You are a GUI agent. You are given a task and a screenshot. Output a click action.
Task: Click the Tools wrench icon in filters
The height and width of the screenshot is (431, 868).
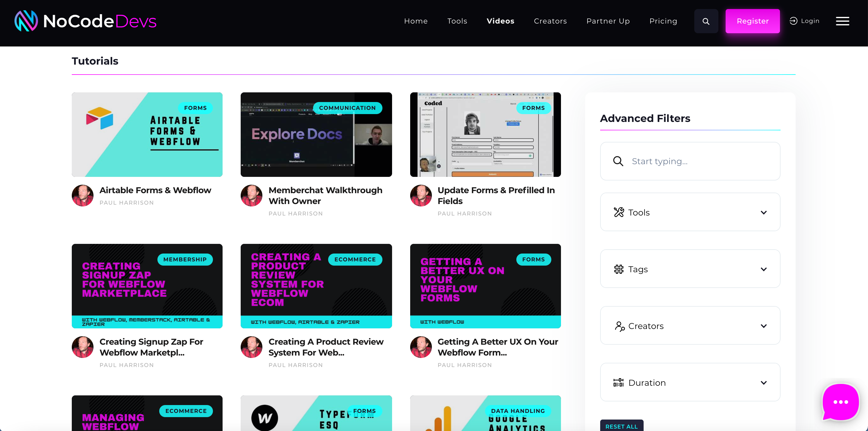[x=619, y=212]
